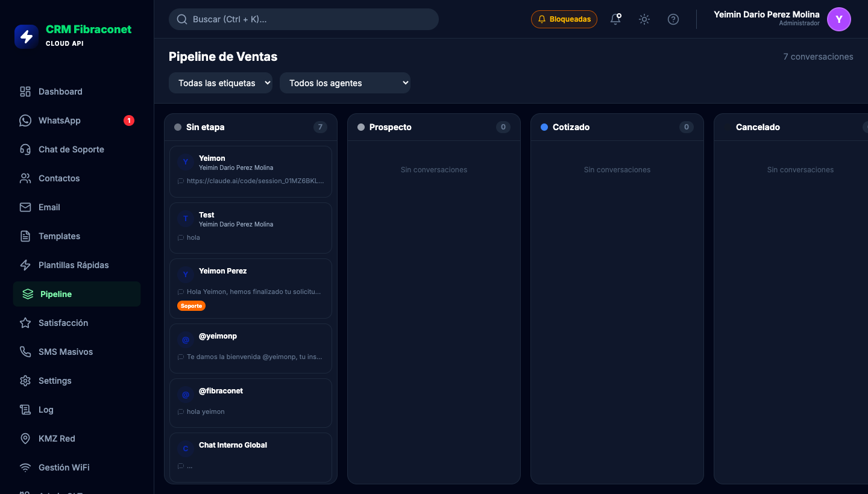
Task: Click the CRM Fibraconet lightning logo icon
Action: click(x=27, y=36)
